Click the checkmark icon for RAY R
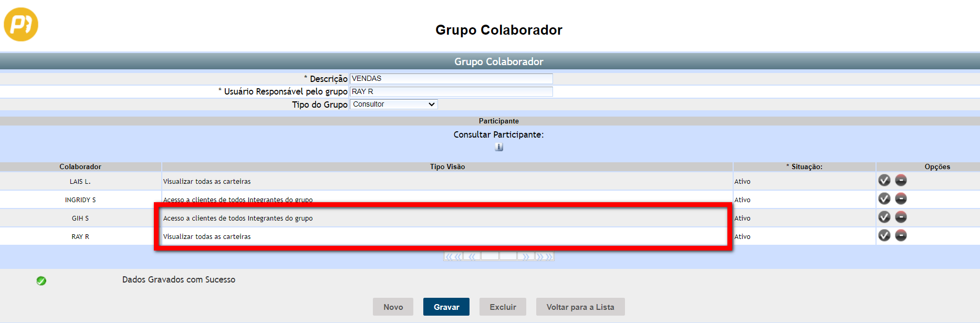The image size is (980, 323). click(x=884, y=236)
